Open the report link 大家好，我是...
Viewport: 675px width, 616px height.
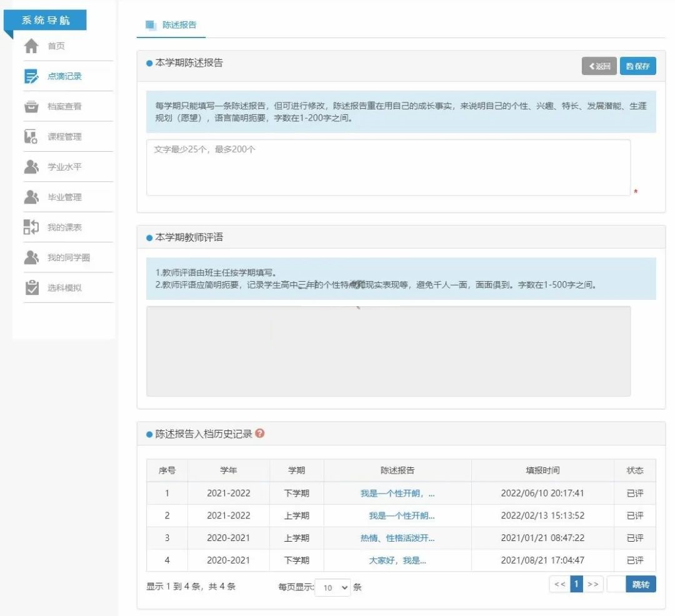click(397, 560)
